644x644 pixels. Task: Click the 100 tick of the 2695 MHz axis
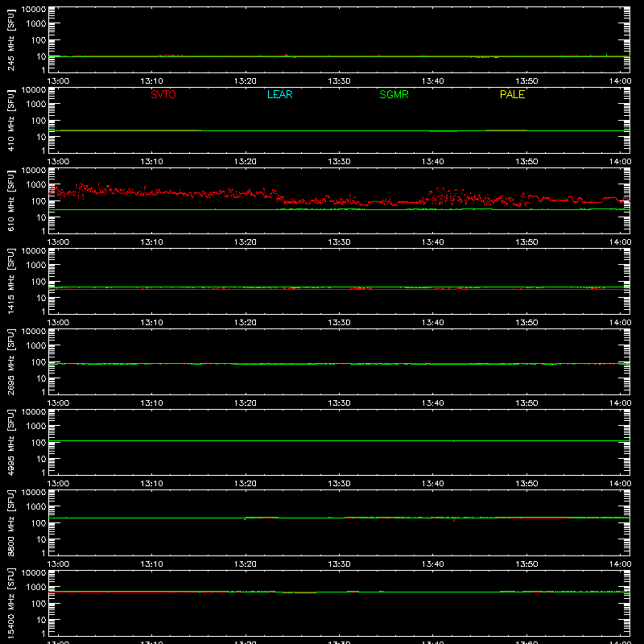pyautogui.click(x=39, y=362)
